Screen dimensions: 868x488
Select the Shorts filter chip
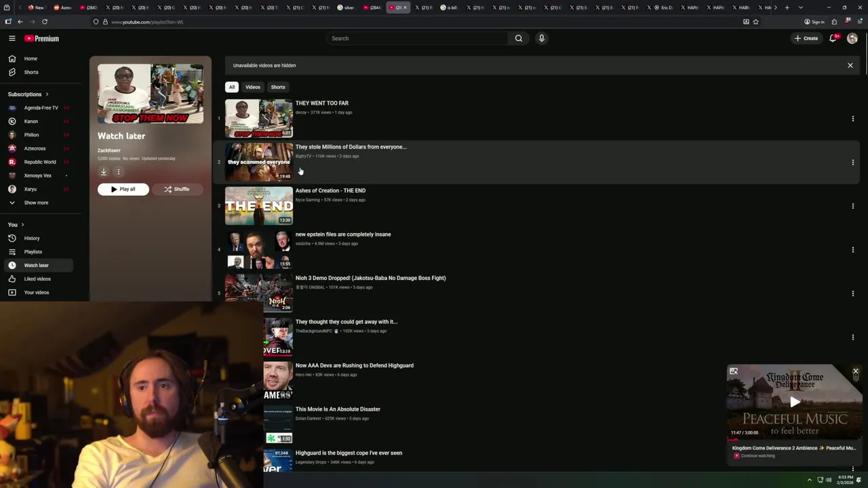pyautogui.click(x=278, y=87)
